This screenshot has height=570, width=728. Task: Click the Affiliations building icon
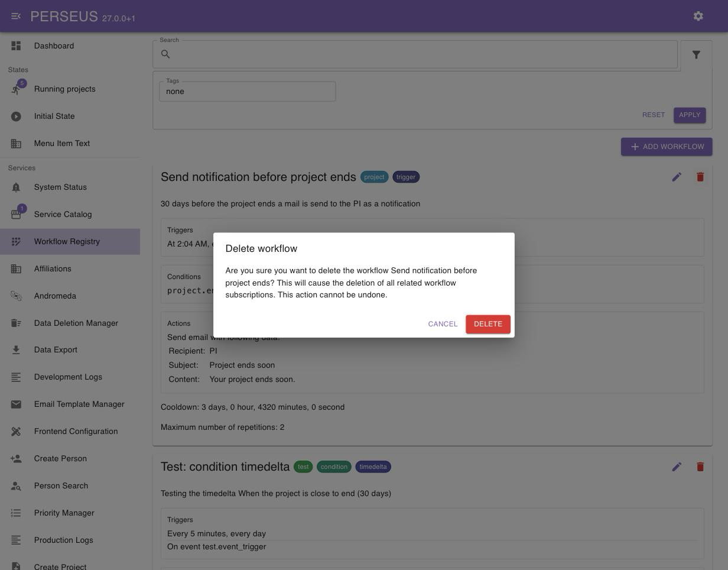16,269
